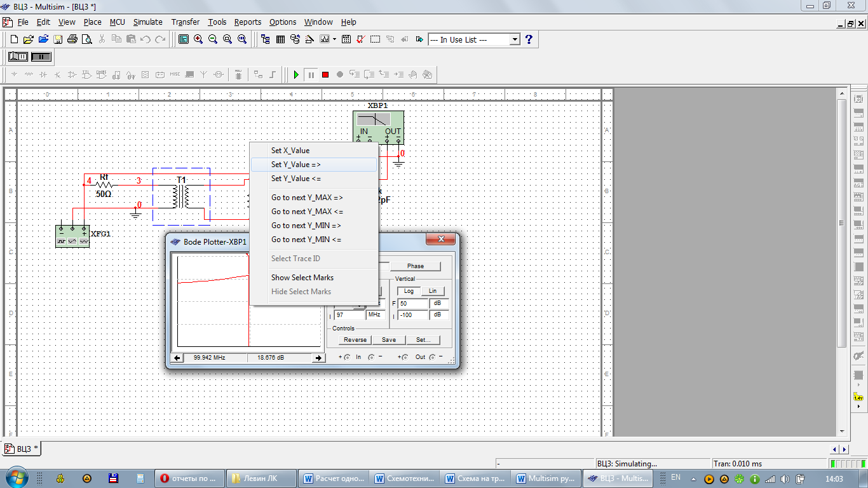Image resolution: width=868 pixels, height=488 pixels.
Task: Click the zoom fit to page icon
Action: [x=242, y=39]
